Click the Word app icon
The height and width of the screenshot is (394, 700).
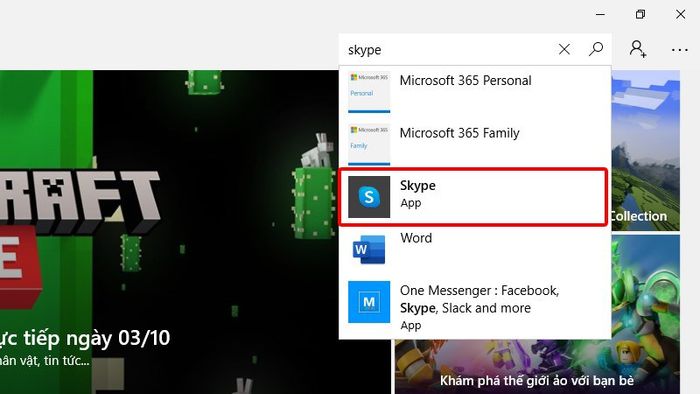coord(369,249)
